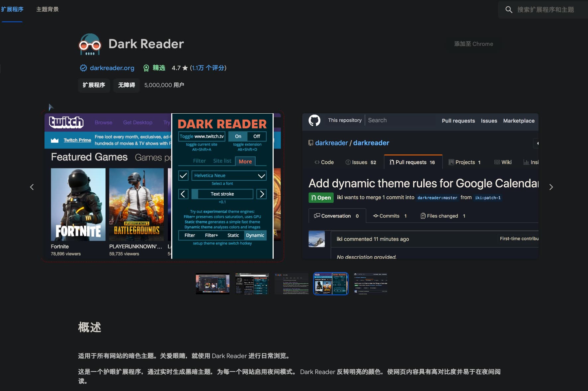Click the 添加至 Chrome button
Image resolution: width=588 pixels, height=391 pixels.
click(x=473, y=44)
